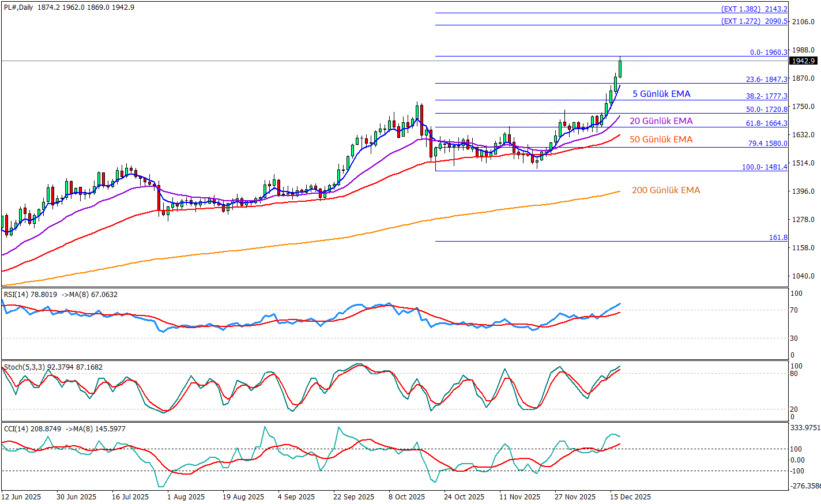
Task: Select the current price tag 1942.9
Action: pyautogui.click(x=803, y=61)
